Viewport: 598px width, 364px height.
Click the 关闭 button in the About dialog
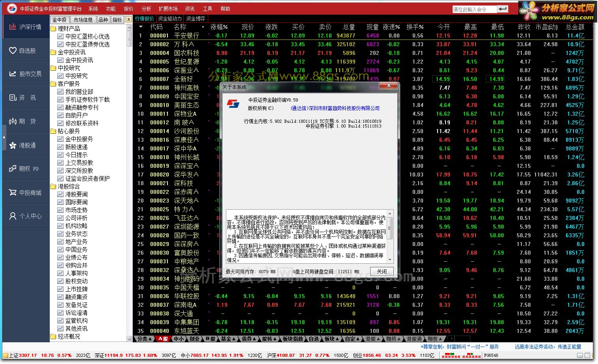[x=382, y=271]
